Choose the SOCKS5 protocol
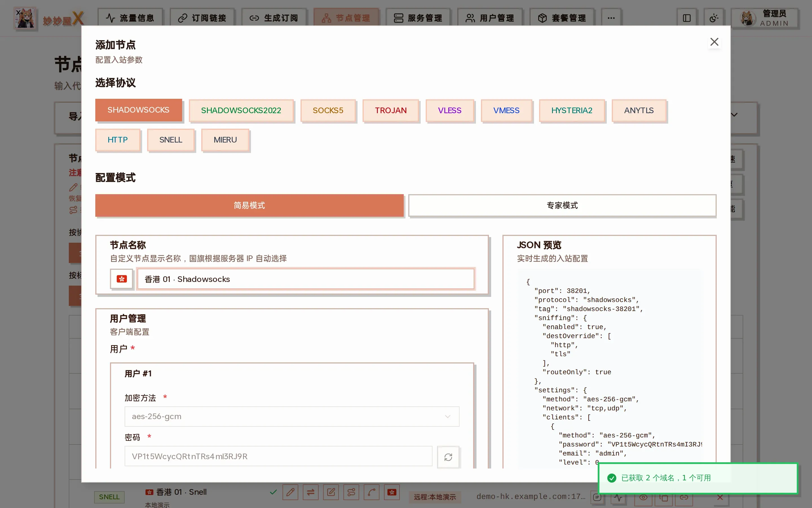 [x=328, y=110]
